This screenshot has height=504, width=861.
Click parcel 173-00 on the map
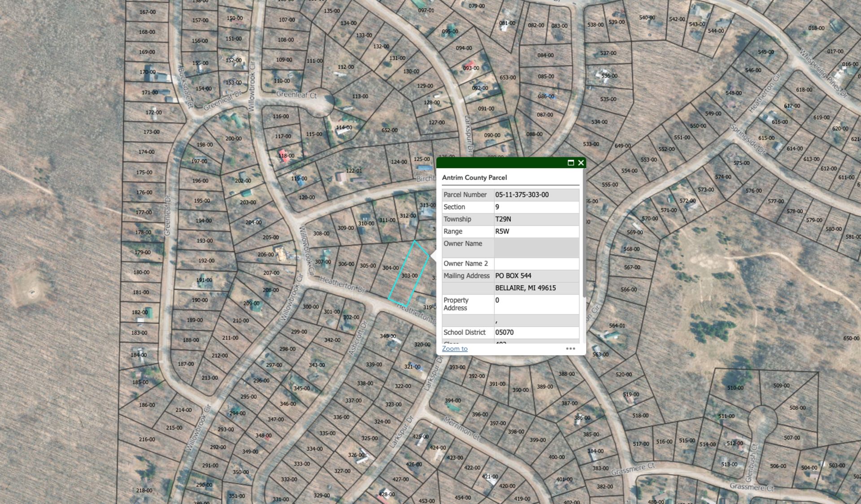[151, 132]
